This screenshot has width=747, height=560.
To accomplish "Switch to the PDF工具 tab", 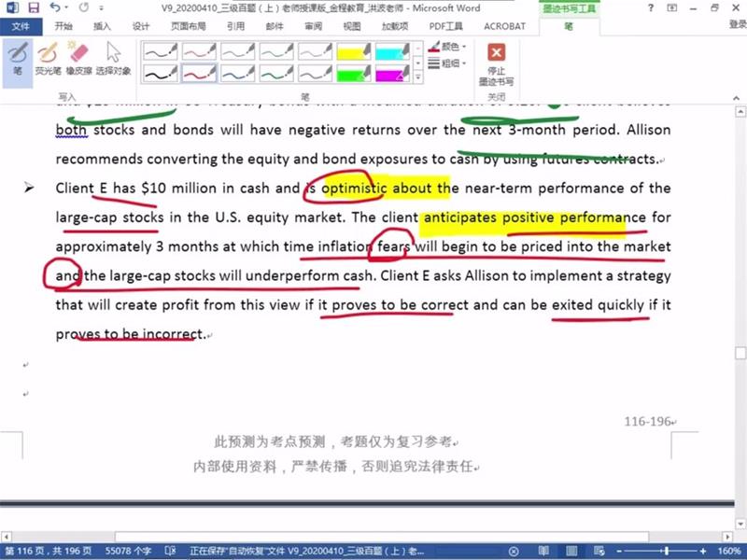I will [446, 27].
